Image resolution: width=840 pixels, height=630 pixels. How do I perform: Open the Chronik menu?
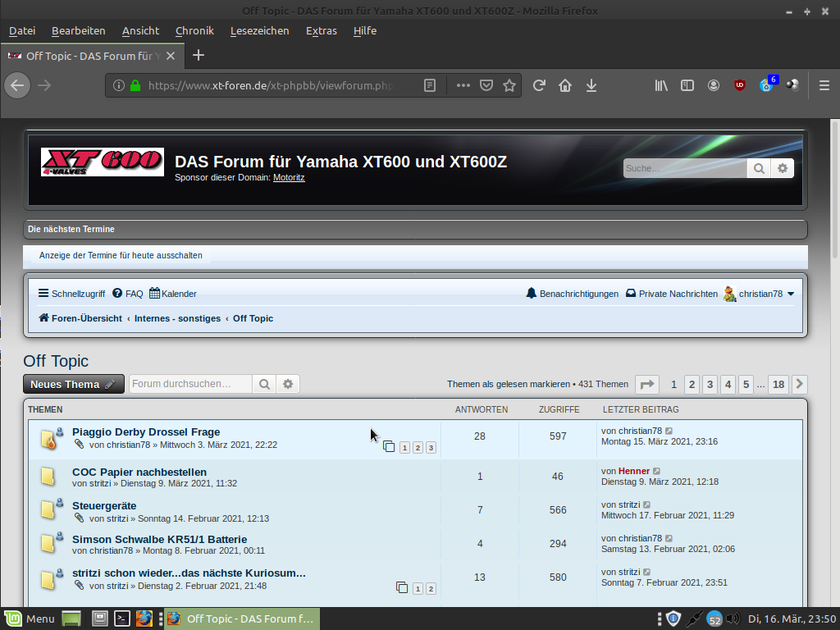(x=194, y=30)
